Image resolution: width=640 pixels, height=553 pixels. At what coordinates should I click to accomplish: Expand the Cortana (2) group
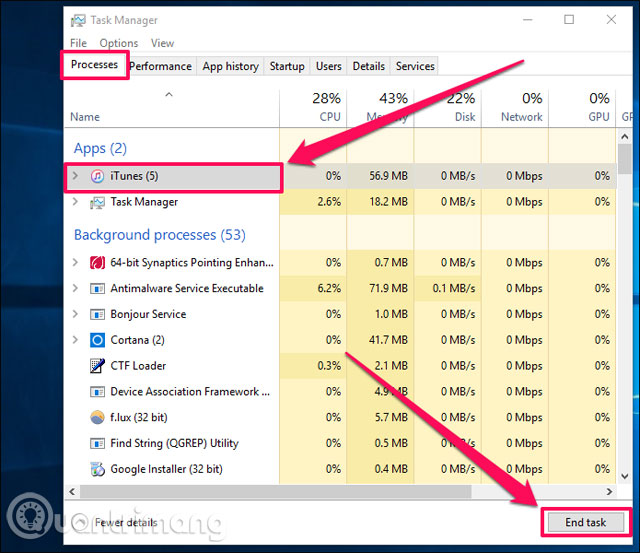(75, 340)
